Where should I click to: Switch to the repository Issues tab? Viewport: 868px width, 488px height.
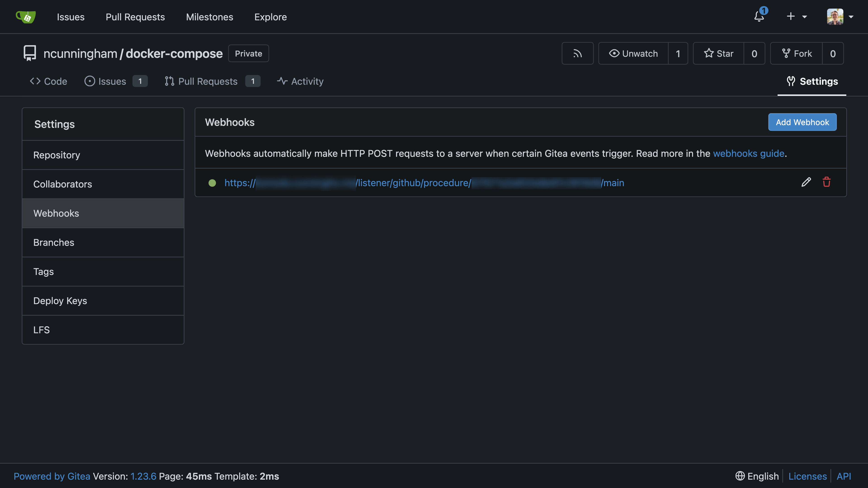pyautogui.click(x=116, y=81)
